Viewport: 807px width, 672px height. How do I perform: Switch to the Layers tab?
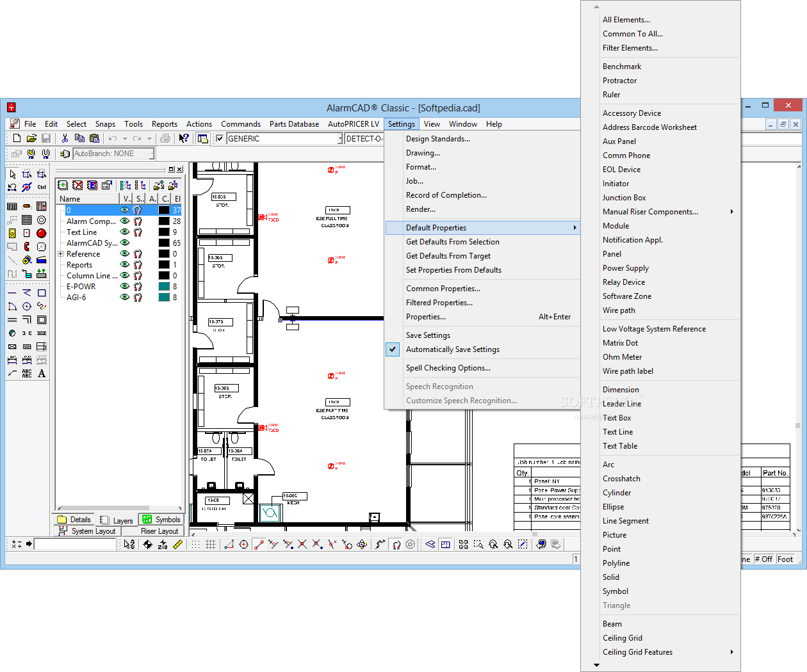[x=117, y=520]
